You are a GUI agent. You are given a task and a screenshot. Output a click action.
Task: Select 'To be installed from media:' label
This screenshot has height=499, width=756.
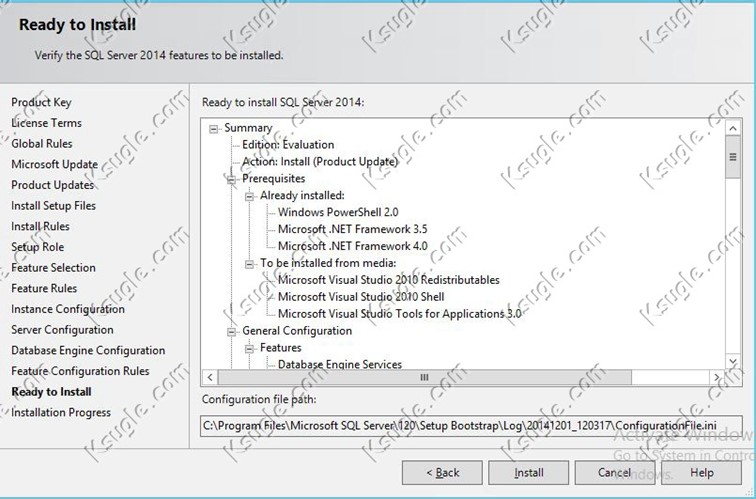point(328,263)
